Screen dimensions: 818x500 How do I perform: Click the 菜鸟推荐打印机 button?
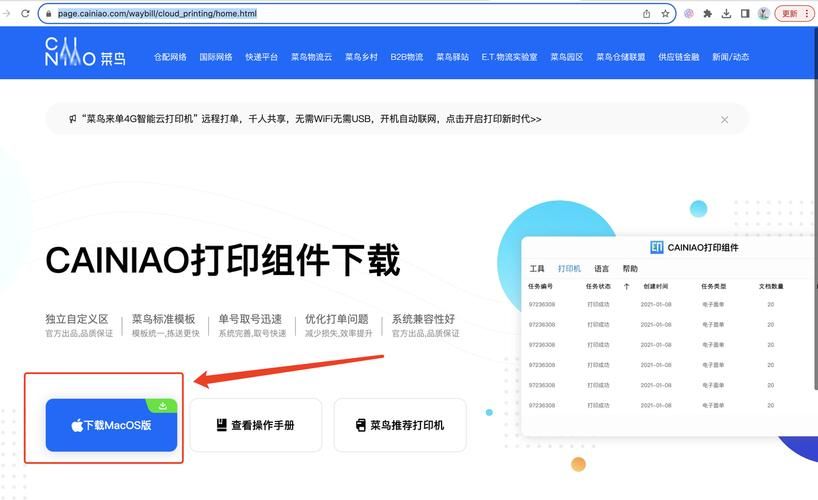pyautogui.click(x=400, y=425)
